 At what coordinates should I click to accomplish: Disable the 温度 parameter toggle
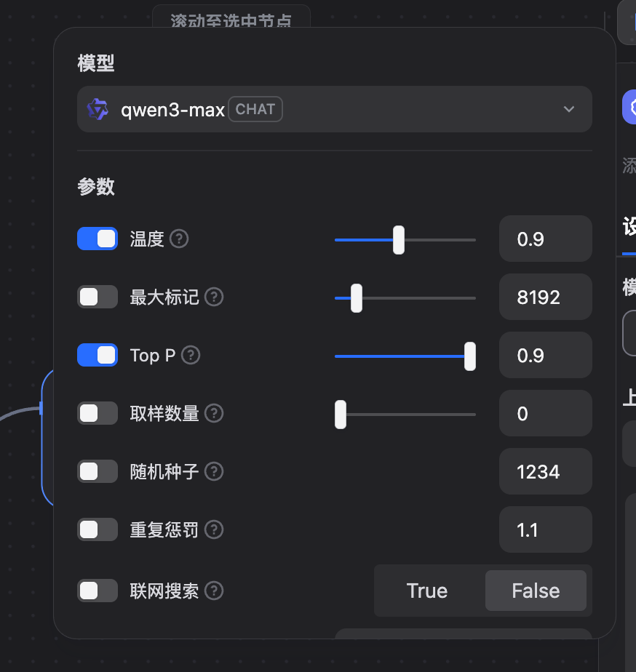97,239
